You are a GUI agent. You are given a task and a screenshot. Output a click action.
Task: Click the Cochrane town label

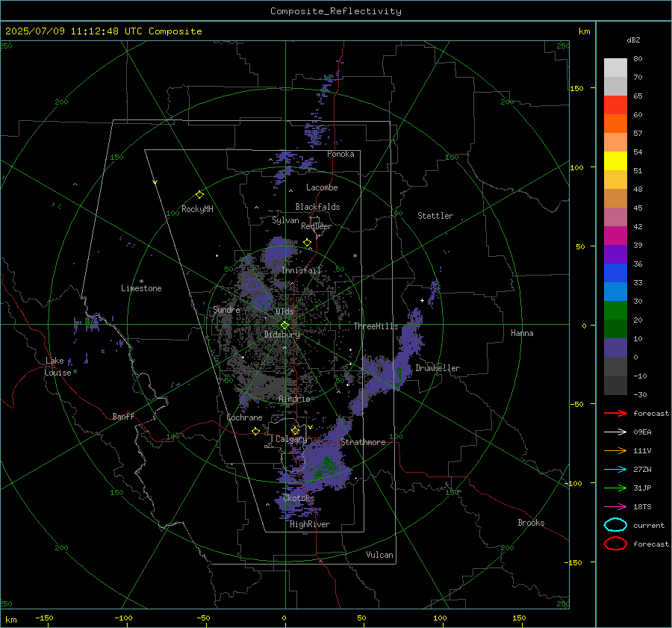(244, 417)
